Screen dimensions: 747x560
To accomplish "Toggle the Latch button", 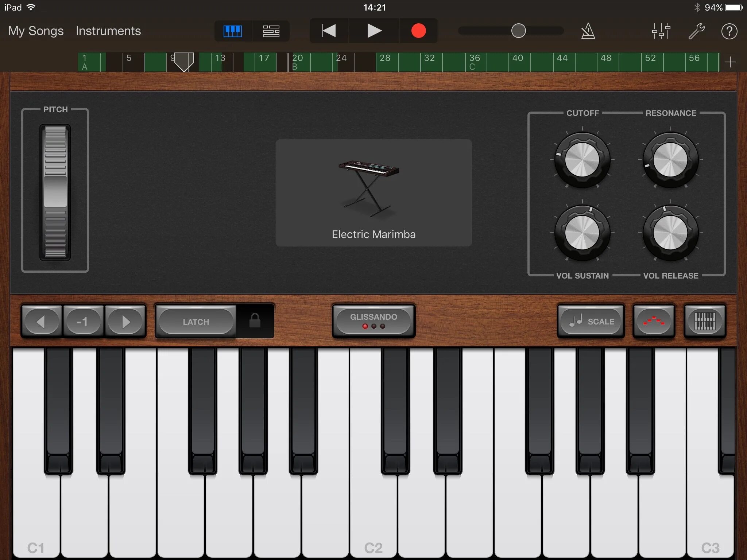I will click(x=196, y=322).
